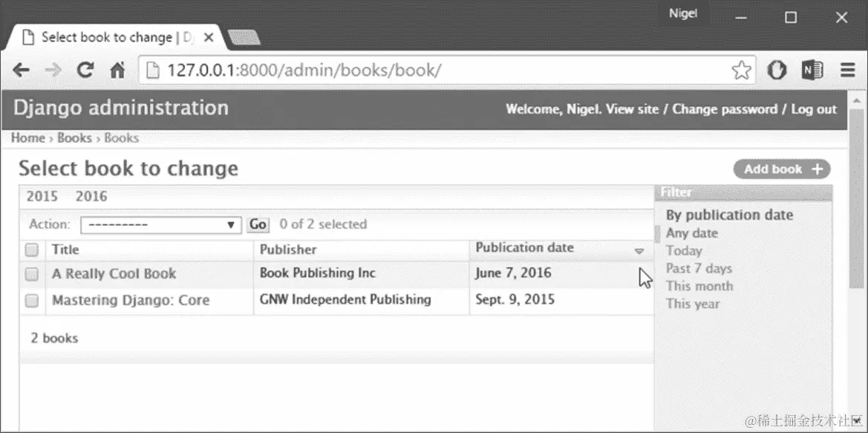Open the Action dropdown
The width and height of the screenshot is (868, 433).
click(x=161, y=225)
